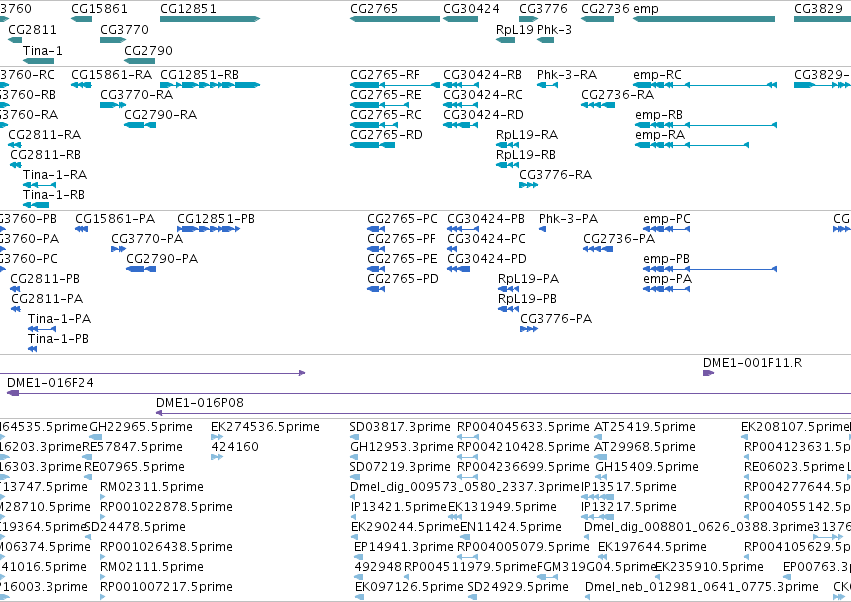Click EST GH22965.5prime
The image size is (851, 602).
[x=141, y=427]
